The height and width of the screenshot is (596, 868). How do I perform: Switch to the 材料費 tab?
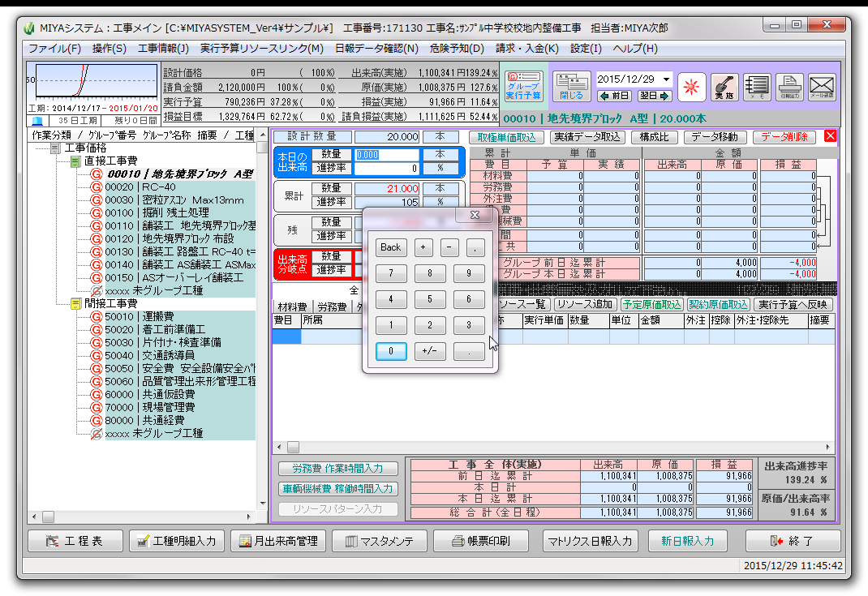292,307
